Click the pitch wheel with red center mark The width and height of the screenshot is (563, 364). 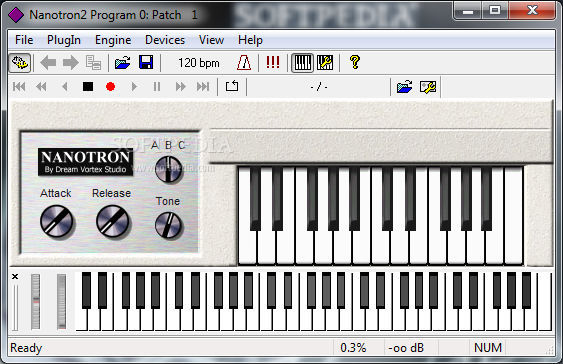(x=36, y=302)
